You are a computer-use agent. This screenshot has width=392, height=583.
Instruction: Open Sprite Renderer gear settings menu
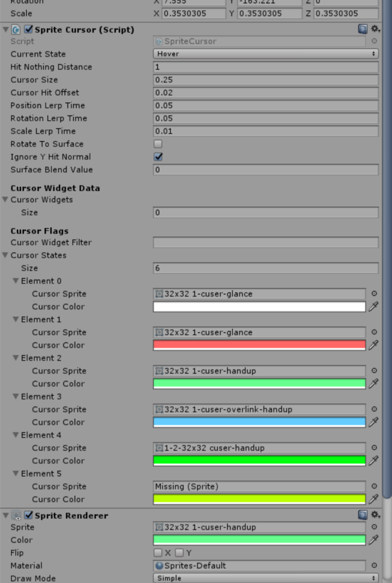375,515
